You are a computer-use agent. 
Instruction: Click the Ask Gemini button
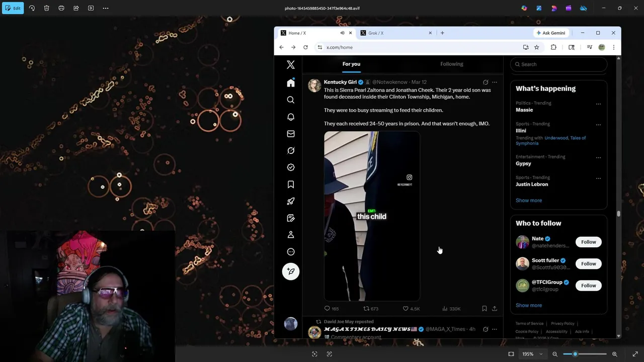pos(551,33)
